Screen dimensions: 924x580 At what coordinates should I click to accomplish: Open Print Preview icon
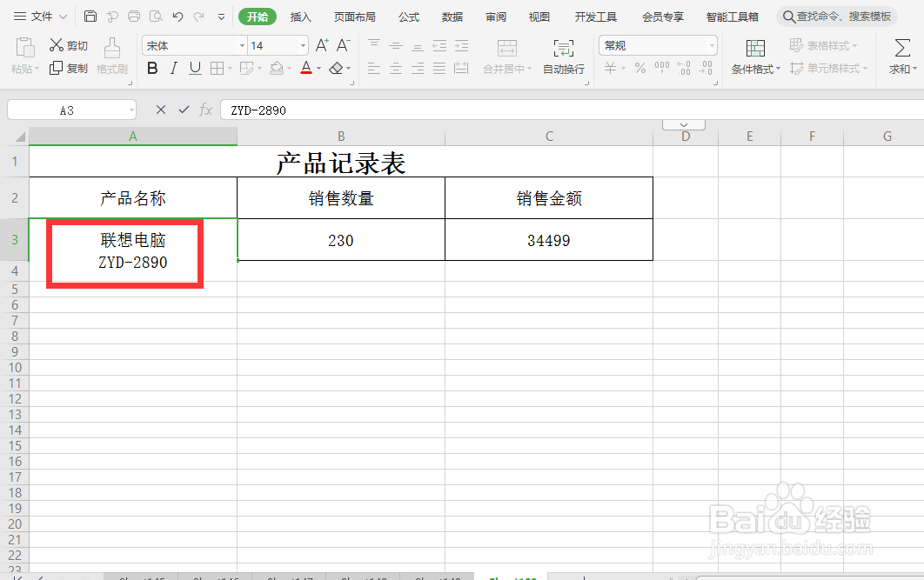click(156, 16)
